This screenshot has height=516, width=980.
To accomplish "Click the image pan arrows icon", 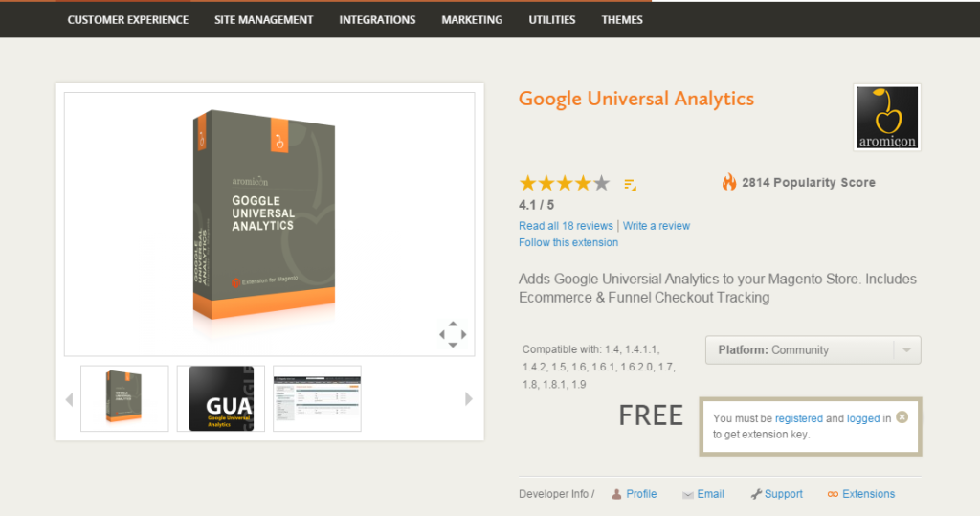I will (x=453, y=334).
